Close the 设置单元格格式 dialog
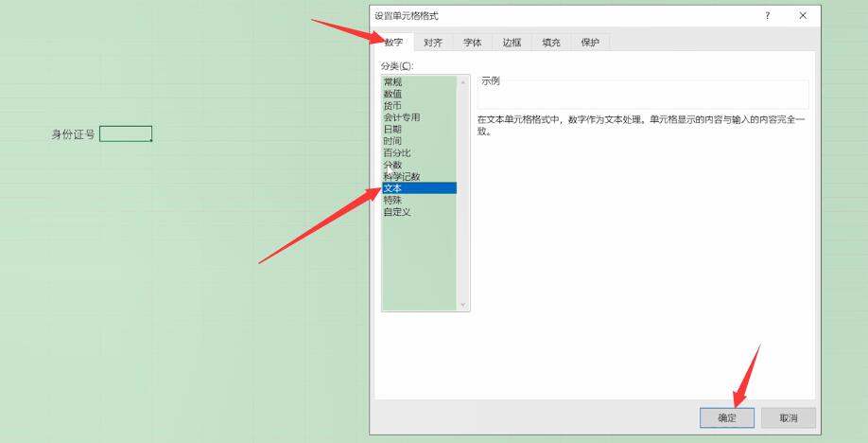Screen dimensions: 868x443 coord(803,16)
